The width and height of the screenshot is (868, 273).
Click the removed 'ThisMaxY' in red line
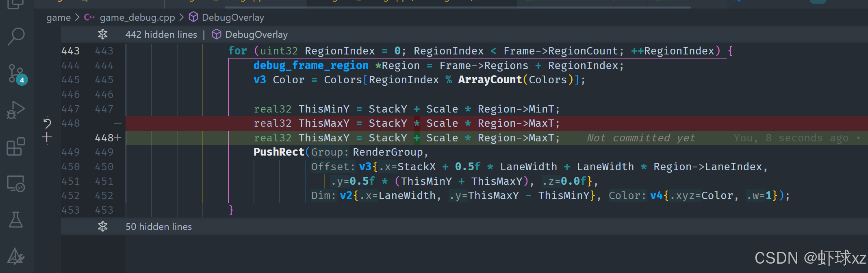[324, 123]
